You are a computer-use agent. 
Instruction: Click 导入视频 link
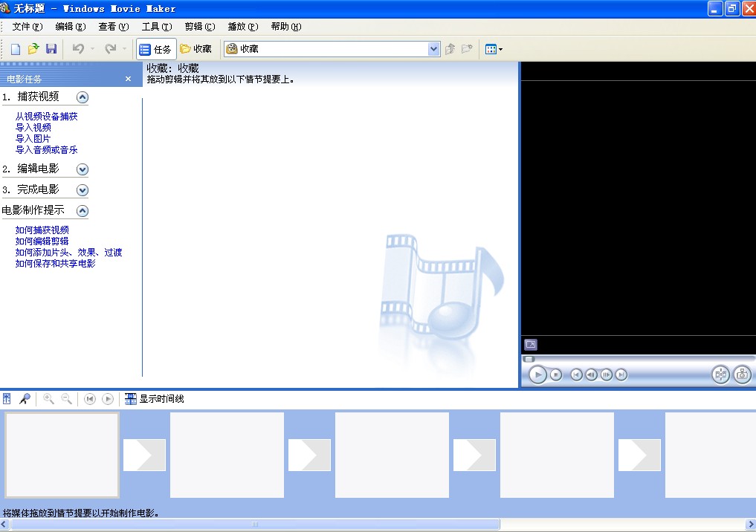tap(33, 127)
